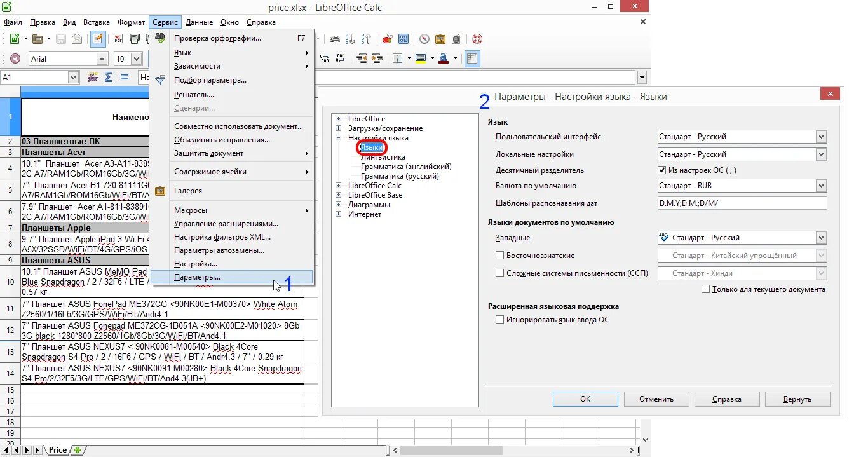
Task: Pick cell background color swatch
Action: [x=420, y=58]
